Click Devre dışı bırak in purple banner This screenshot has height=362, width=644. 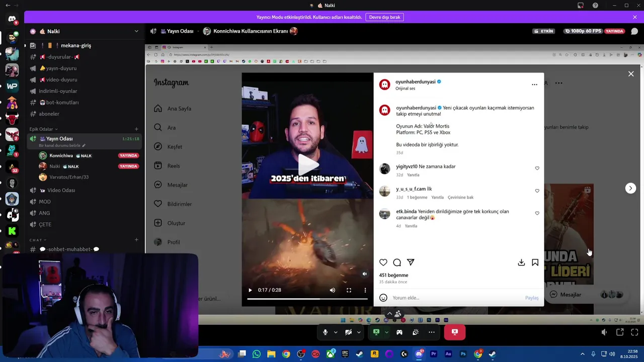(x=384, y=17)
